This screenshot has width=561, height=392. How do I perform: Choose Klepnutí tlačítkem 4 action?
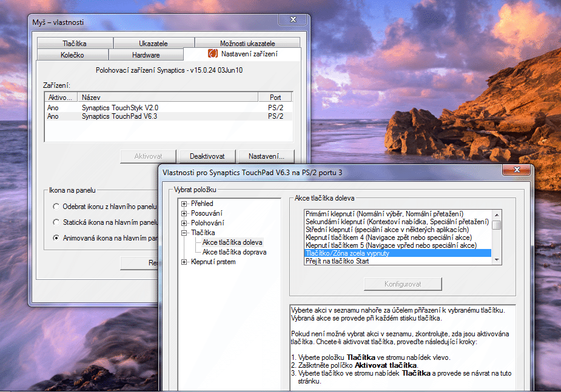pos(397,238)
